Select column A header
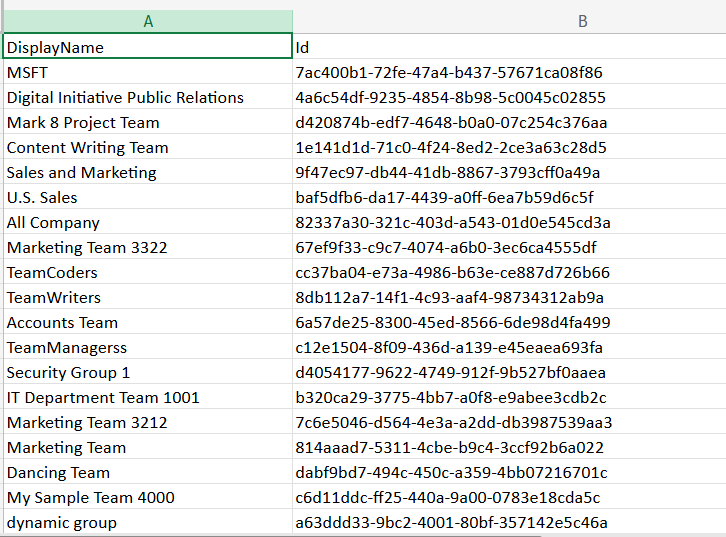This screenshot has width=726, height=537. tap(148, 21)
